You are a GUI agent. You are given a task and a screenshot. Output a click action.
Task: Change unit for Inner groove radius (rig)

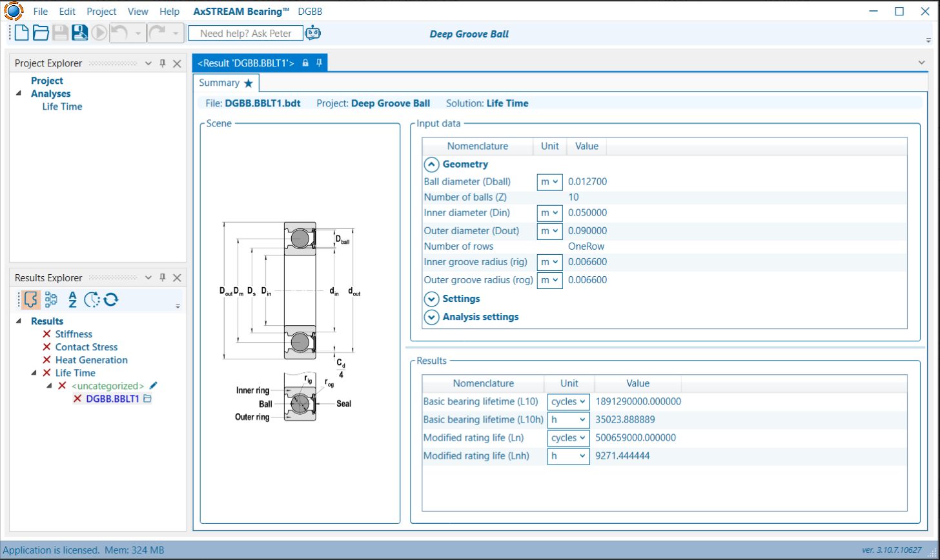coord(550,262)
